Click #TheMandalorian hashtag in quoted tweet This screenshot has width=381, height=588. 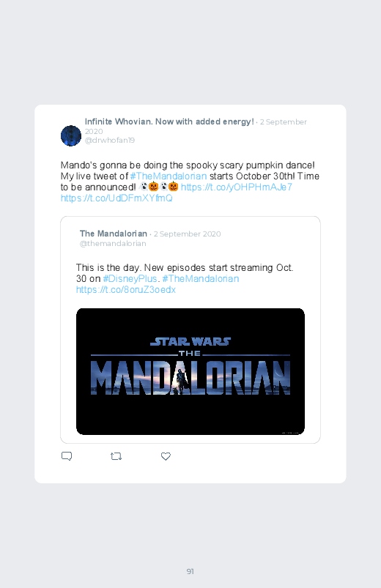pos(201,279)
